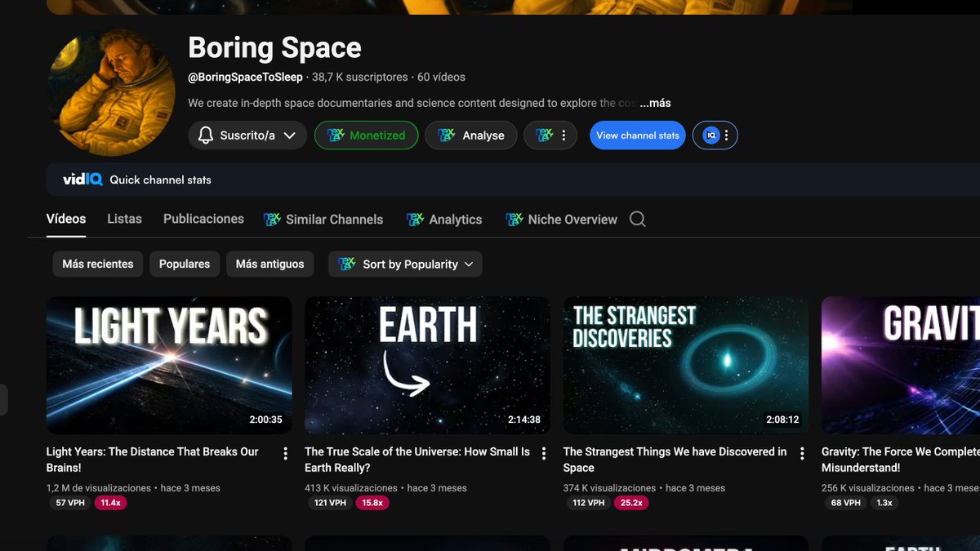Click the bell icon in Suscrito/a button
This screenshot has height=551, width=980.
click(206, 136)
